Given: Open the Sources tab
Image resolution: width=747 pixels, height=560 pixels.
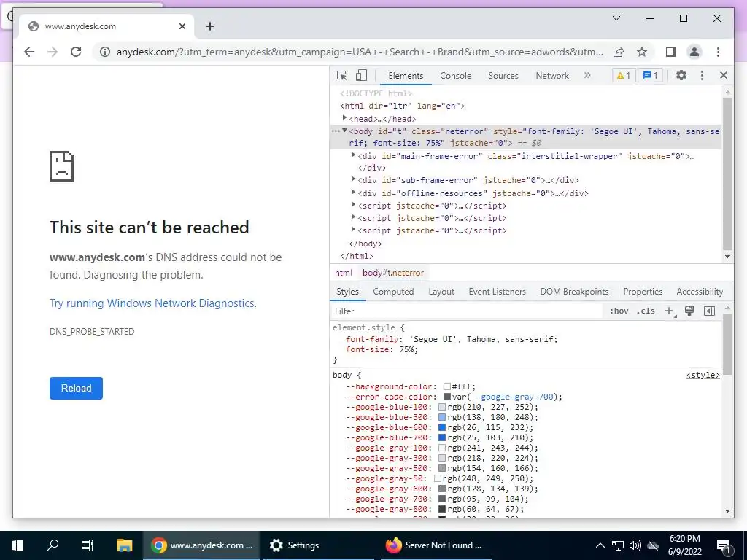Looking at the screenshot, I should point(503,76).
